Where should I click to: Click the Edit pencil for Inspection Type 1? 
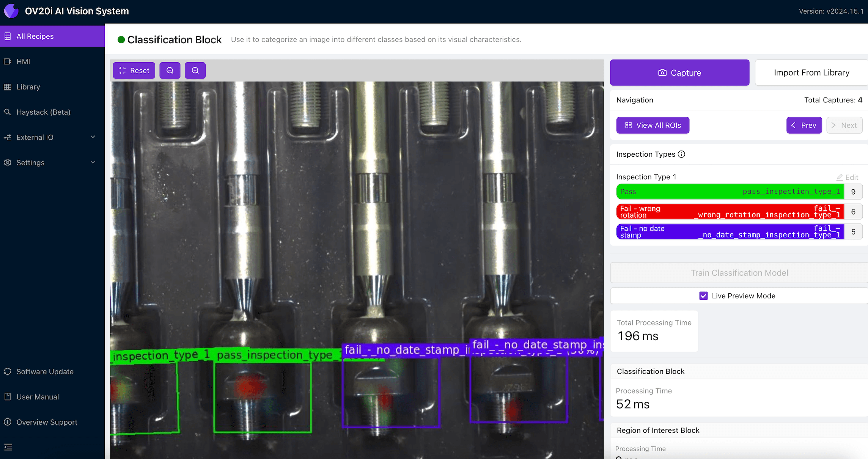(840, 177)
